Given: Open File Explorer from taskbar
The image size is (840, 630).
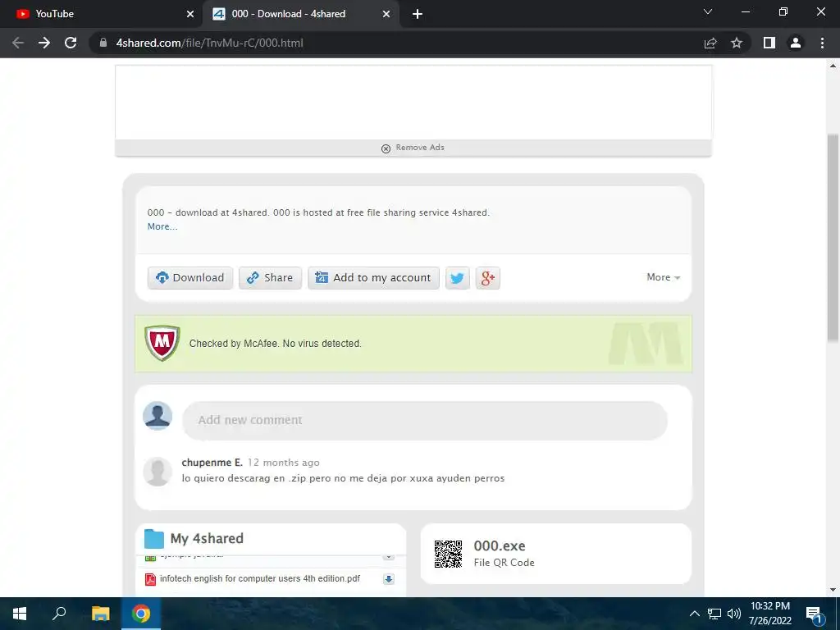Looking at the screenshot, I should coord(100,614).
